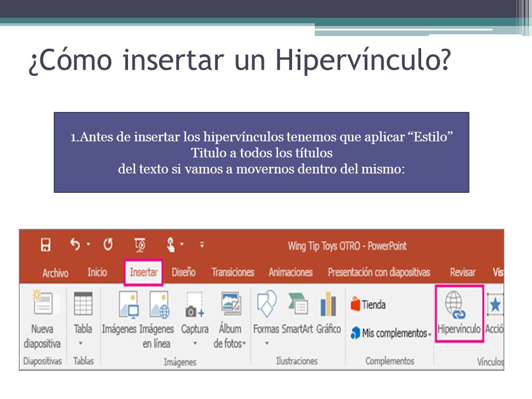This screenshot has height=399, width=532.
Task: Click the slide title ¿Cómo insertar un Hipervínculo?
Action: (x=239, y=60)
